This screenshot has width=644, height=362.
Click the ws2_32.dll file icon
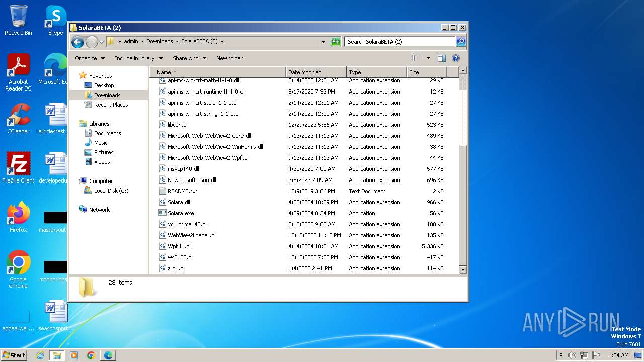point(163,257)
